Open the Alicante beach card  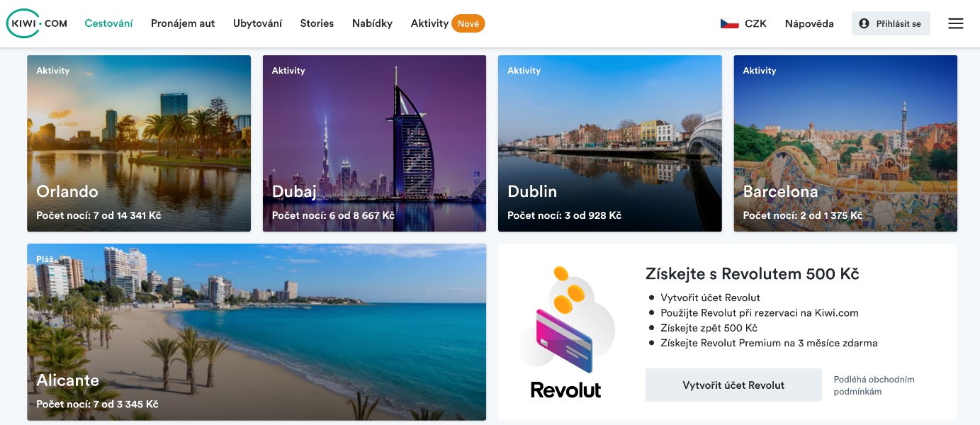click(x=257, y=332)
